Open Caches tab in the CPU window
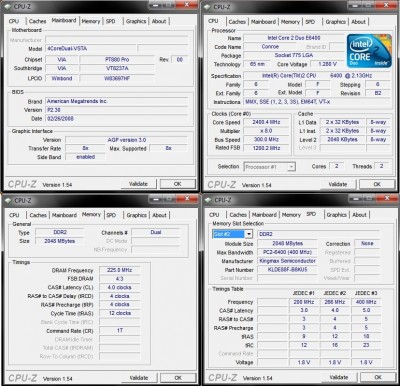This screenshot has height=386, width=400. (237, 22)
